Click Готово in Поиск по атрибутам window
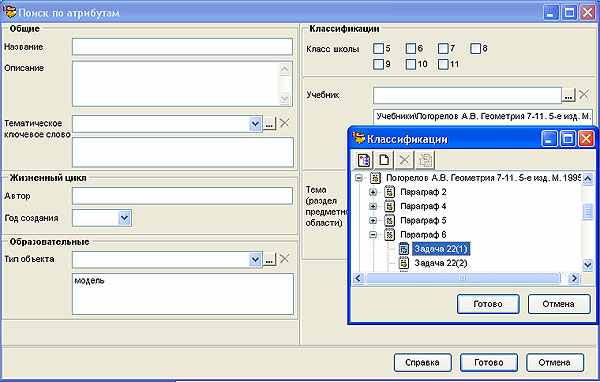 point(489,362)
